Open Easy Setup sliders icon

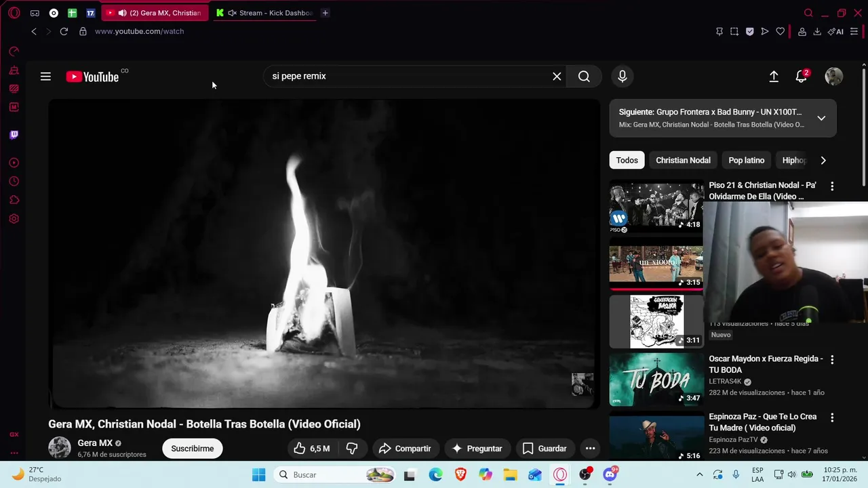pyautogui.click(x=854, y=31)
